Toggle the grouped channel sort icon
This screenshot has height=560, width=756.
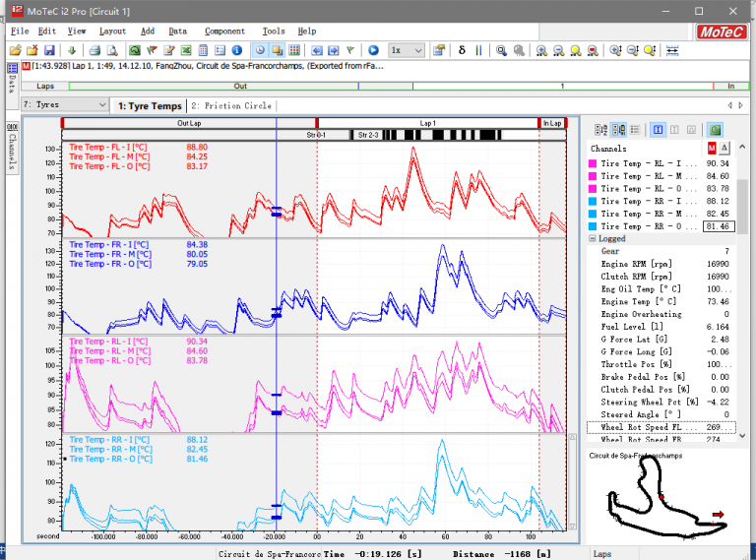(x=618, y=130)
